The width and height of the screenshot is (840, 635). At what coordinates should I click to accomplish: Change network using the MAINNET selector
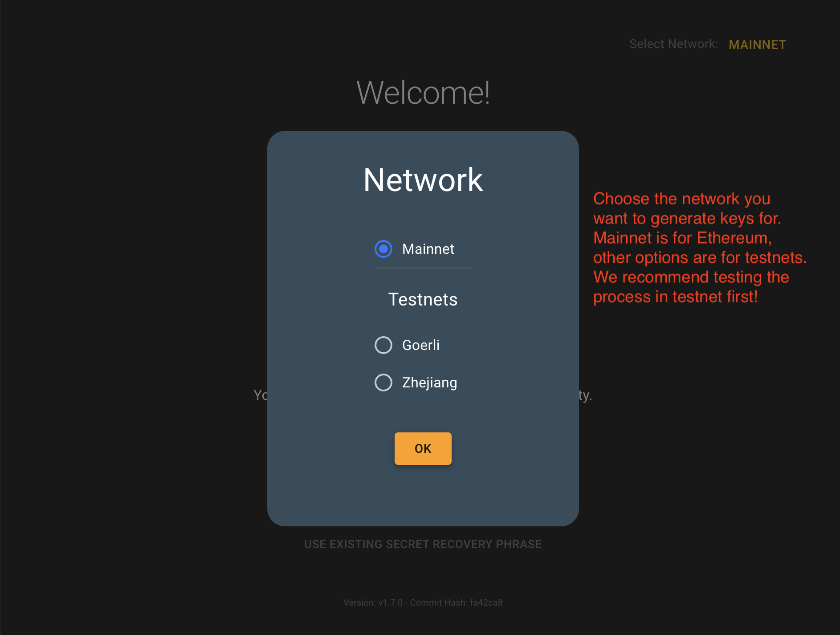click(x=756, y=45)
